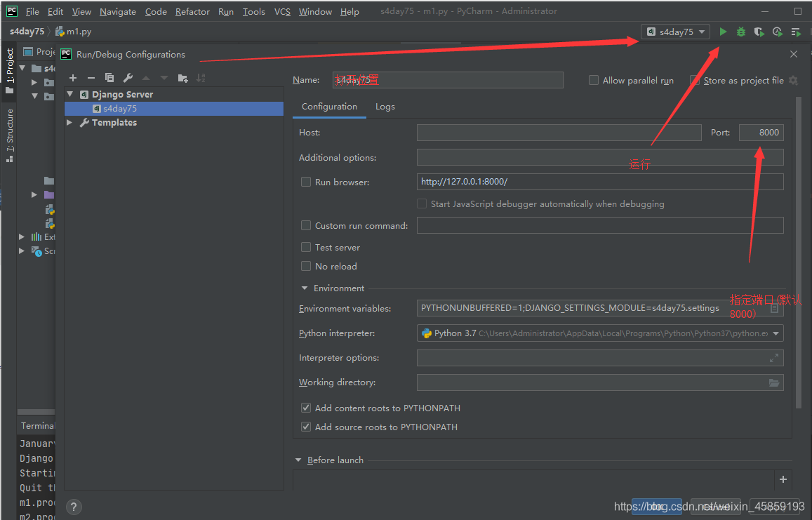Click PyCharm logo icon in menu bar
The image size is (812, 520).
click(12, 11)
